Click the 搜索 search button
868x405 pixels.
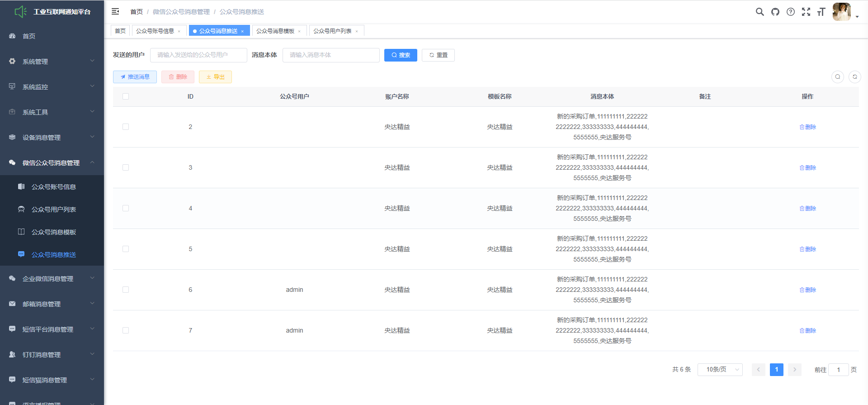tap(401, 55)
